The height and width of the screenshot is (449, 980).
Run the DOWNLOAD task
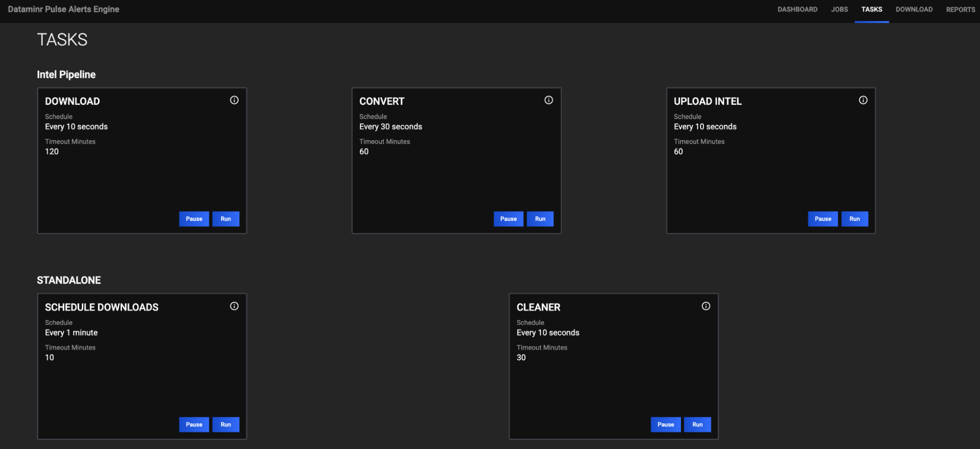(x=226, y=219)
